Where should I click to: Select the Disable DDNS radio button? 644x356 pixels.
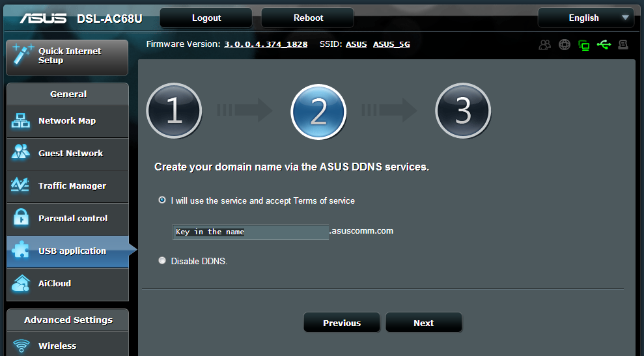[x=162, y=260]
